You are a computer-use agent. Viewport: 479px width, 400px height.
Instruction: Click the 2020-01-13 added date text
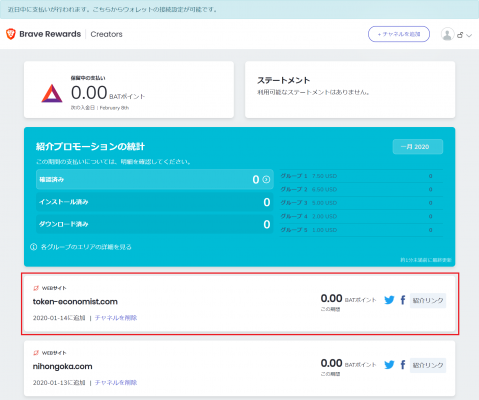[x=59, y=382]
